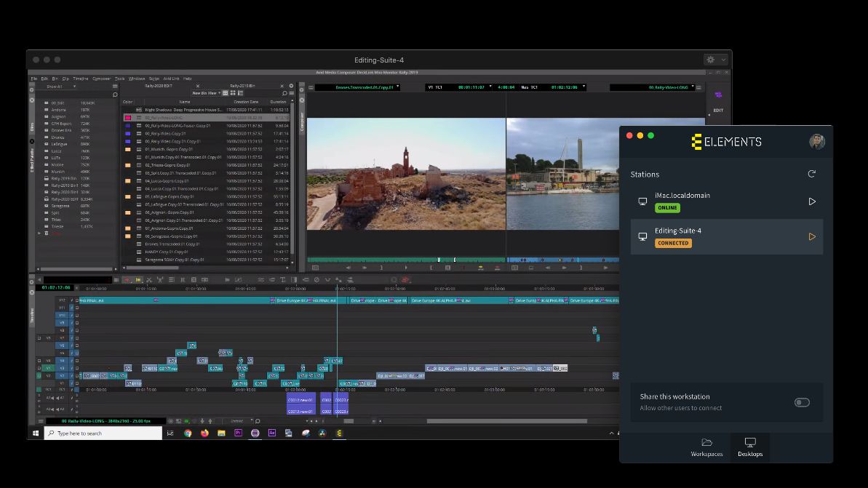Viewport: 868px width, 488px height.
Task: Click the EDIT workspace icon at top right
Action: tap(717, 97)
